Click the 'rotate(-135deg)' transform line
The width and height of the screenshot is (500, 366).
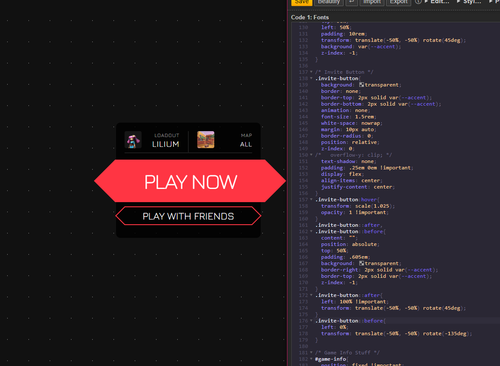396,334
